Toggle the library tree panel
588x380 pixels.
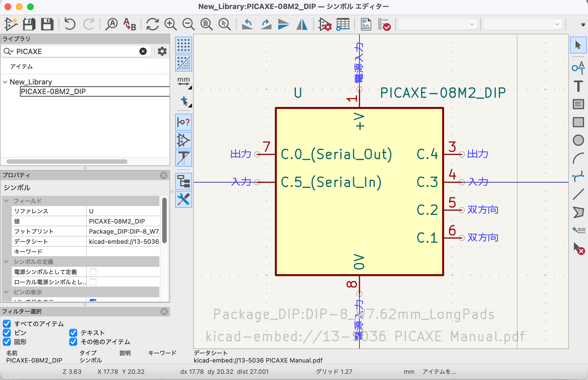pyautogui.click(x=184, y=181)
